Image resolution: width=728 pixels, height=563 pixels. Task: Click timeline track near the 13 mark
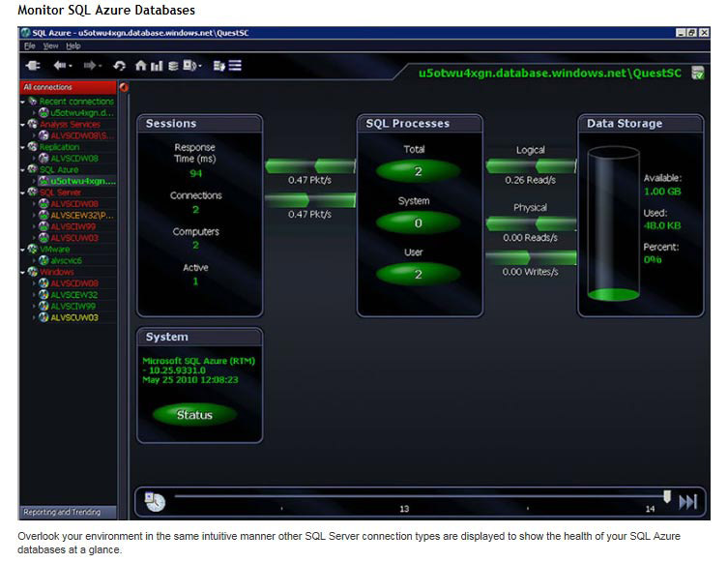tap(404, 496)
